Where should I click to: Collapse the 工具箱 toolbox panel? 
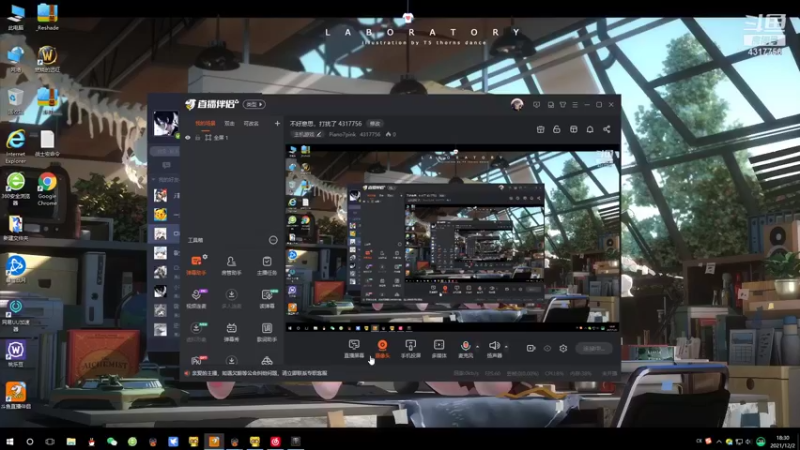(273, 240)
